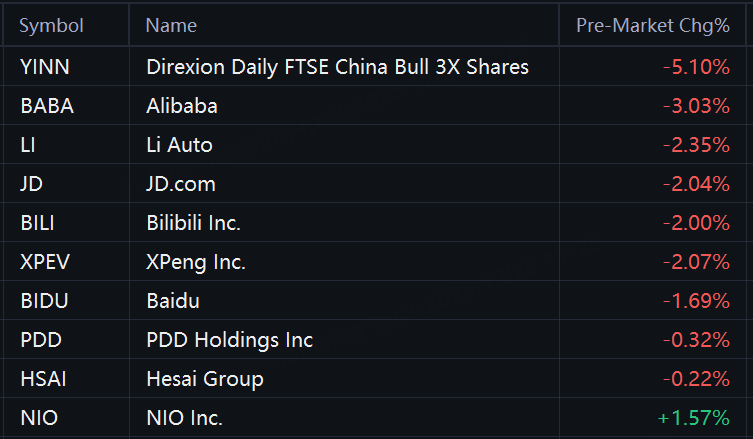Select NIO's +1.57% pre-market change
This screenshot has width=753, height=439.
click(x=694, y=418)
